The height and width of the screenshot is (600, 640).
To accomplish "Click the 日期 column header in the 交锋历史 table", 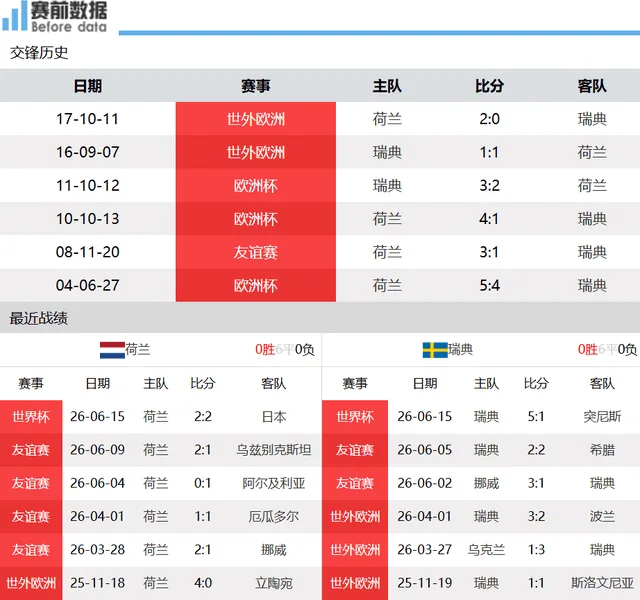I will [88, 86].
